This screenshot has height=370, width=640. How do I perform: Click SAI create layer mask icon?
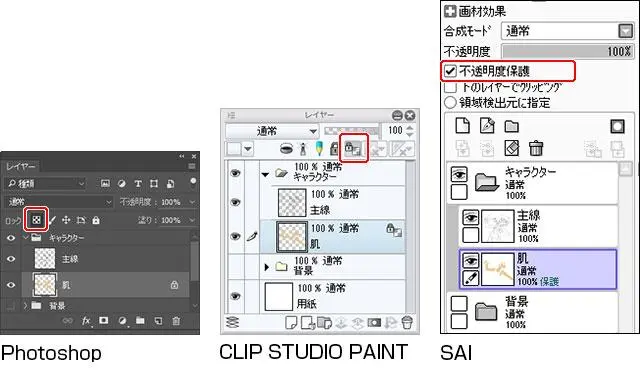(617, 126)
